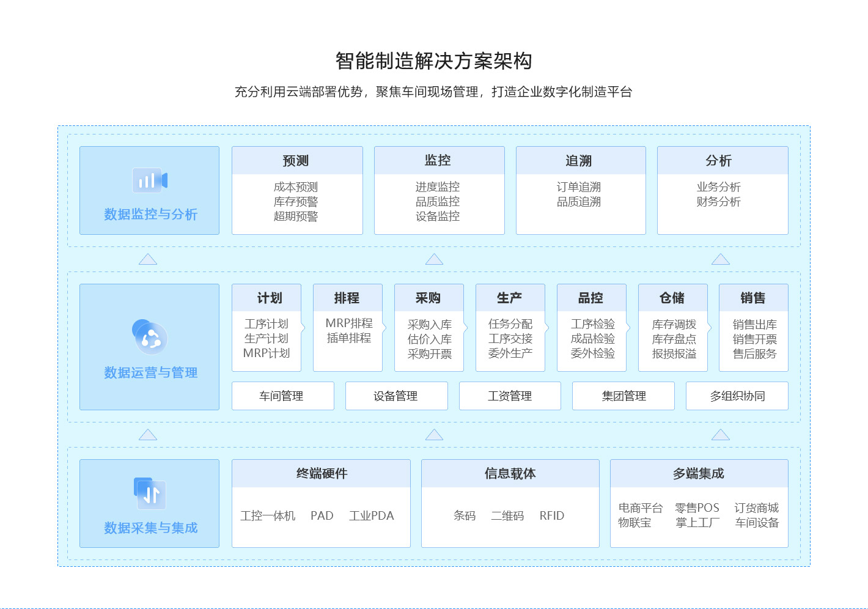
Task: Select the 数据运营与管理 label
Action: pyautogui.click(x=150, y=372)
